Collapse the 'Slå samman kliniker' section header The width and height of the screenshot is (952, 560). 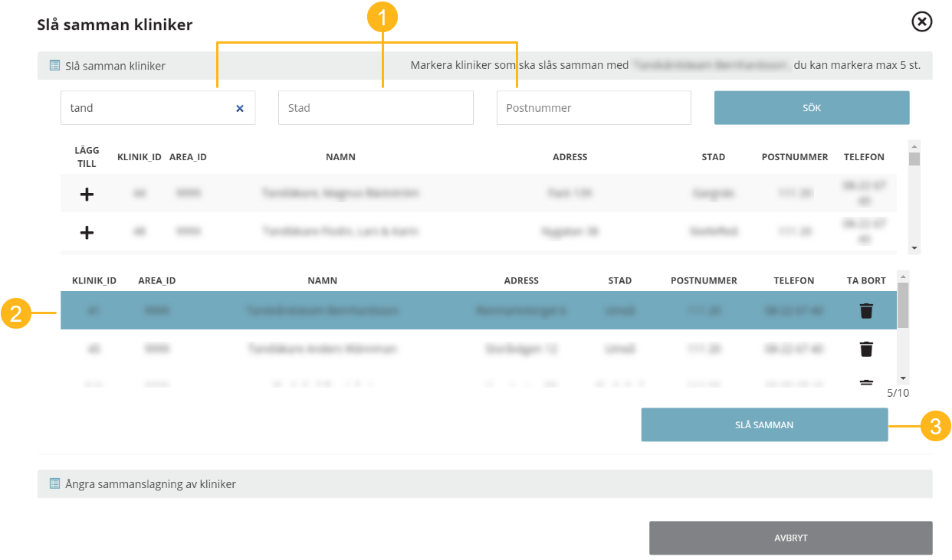point(115,66)
